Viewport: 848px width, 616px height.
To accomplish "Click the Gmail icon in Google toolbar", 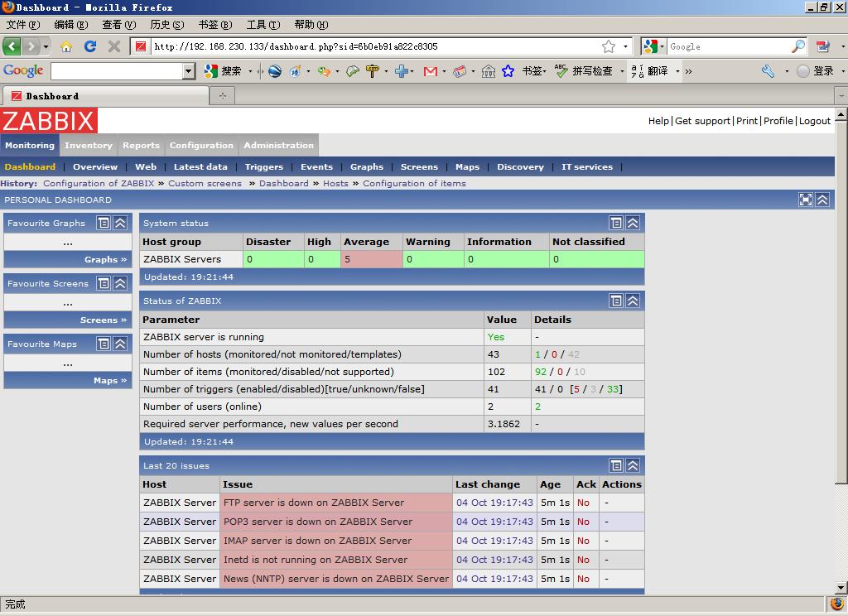I will point(430,71).
